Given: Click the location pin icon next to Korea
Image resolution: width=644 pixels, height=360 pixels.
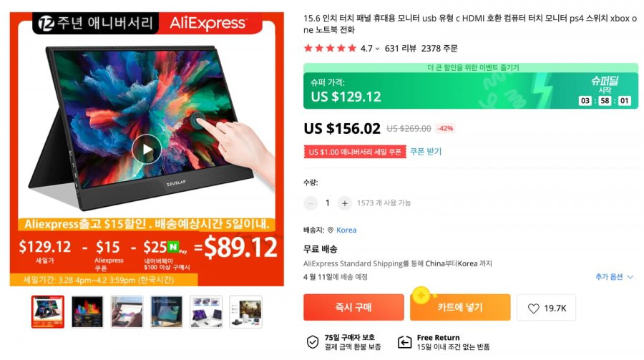Looking at the screenshot, I should (331, 230).
